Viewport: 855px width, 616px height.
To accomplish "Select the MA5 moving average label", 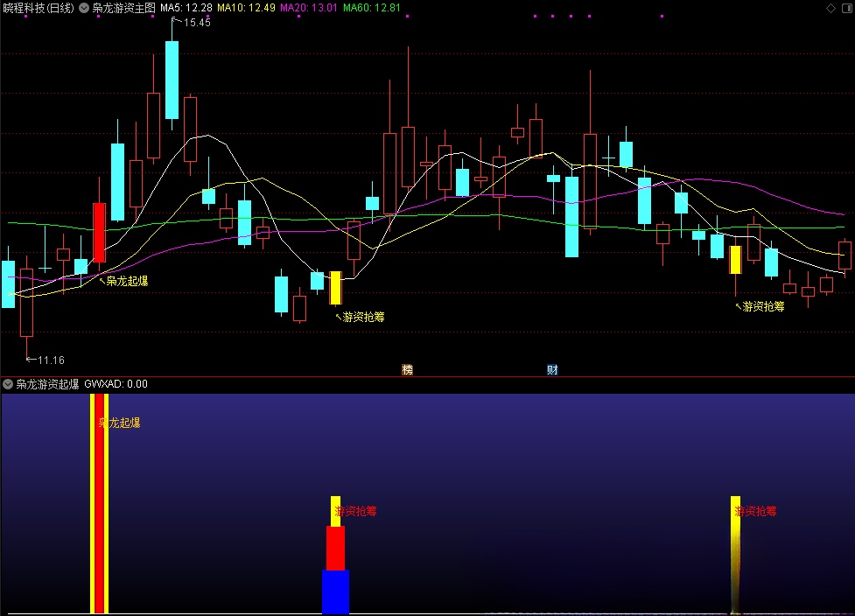I will (186, 8).
